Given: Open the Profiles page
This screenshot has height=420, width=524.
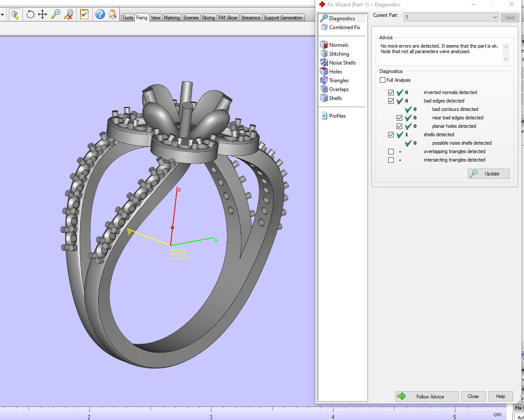Looking at the screenshot, I should pos(337,116).
